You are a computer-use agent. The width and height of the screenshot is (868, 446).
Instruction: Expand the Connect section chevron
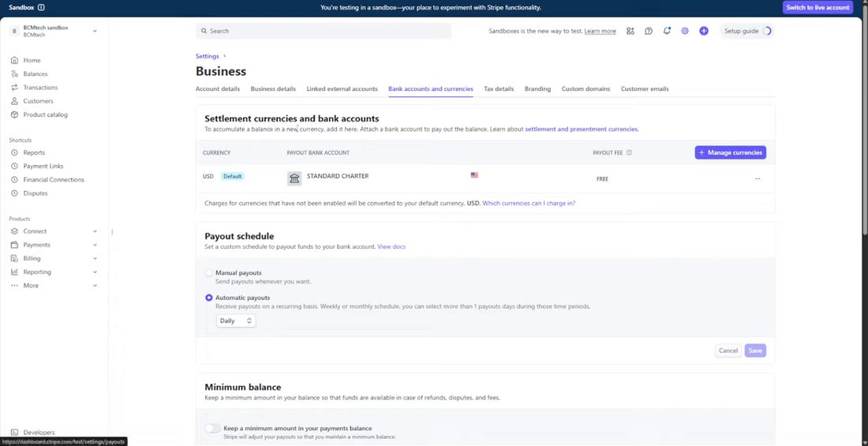click(95, 231)
